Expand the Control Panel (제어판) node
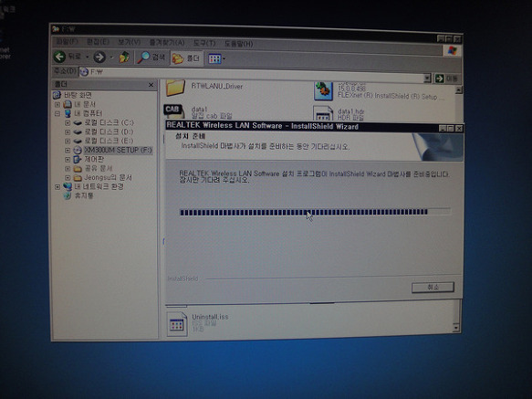The width and height of the screenshot is (532, 399). point(68,159)
